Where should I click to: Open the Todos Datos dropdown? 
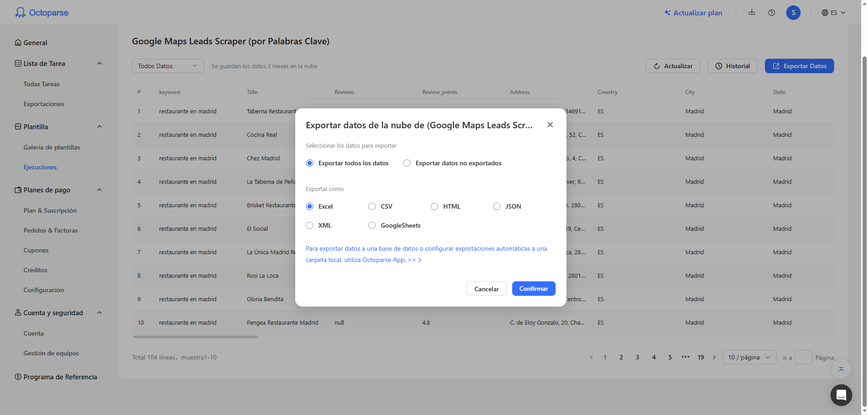(x=168, y=66)
